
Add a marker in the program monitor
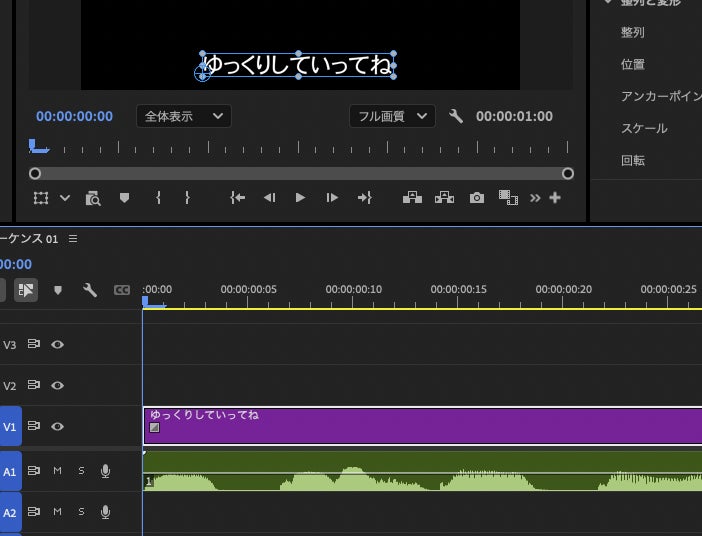coord(124,197)
